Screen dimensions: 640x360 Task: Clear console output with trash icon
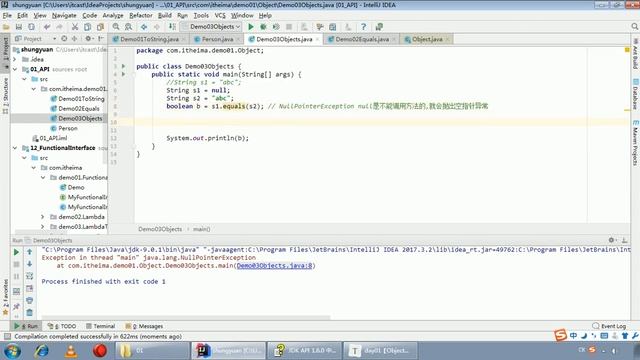tap(29, 313)
